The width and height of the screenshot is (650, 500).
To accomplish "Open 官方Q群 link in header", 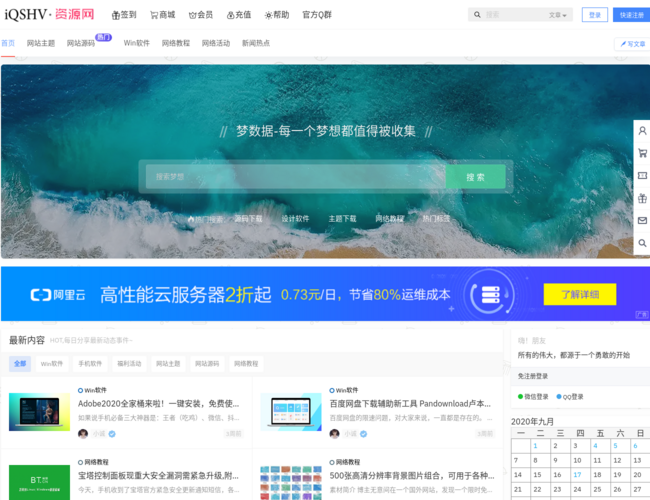I will coord(317,15).
